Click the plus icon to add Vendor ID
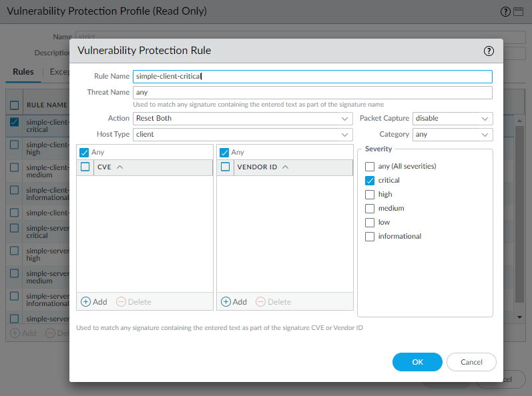This screenshot has width=532, height=396. pyautogui.click(x=226, y=302)
